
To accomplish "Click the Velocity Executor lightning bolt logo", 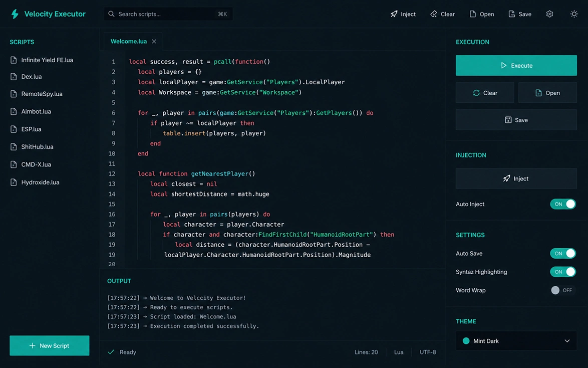I will (15, 14).
